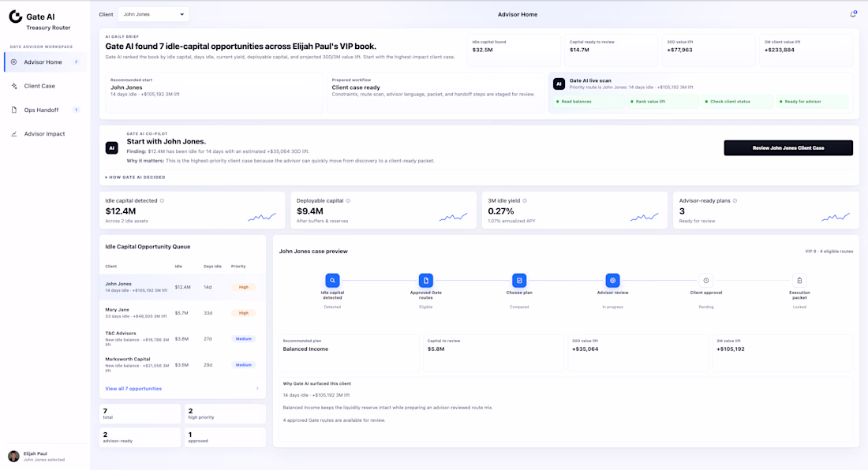Screen dimensions: 868x470
Task: Click the Ops Handoff document icon
Action: (14, 110)
